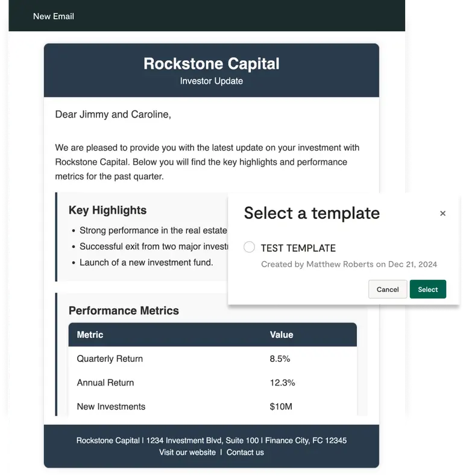
Task: Click the Performance Metrics heading
Action: [x=124, y=311]
